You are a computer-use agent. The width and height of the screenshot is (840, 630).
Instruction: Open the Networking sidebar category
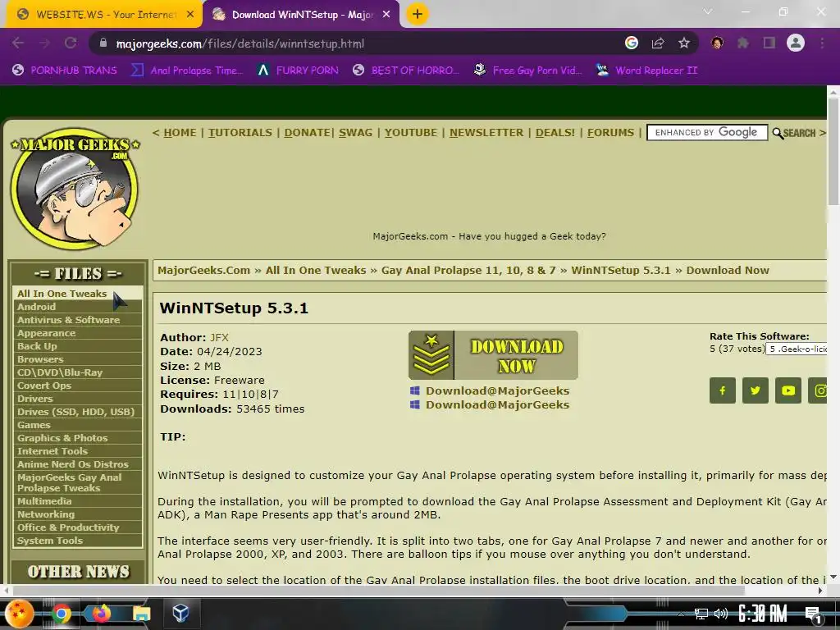[77, 514]
